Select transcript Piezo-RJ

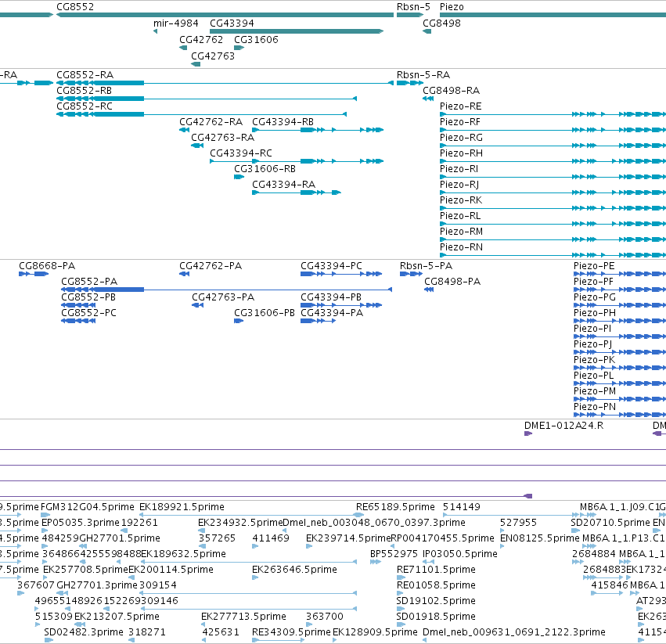[x=459, y=185]
